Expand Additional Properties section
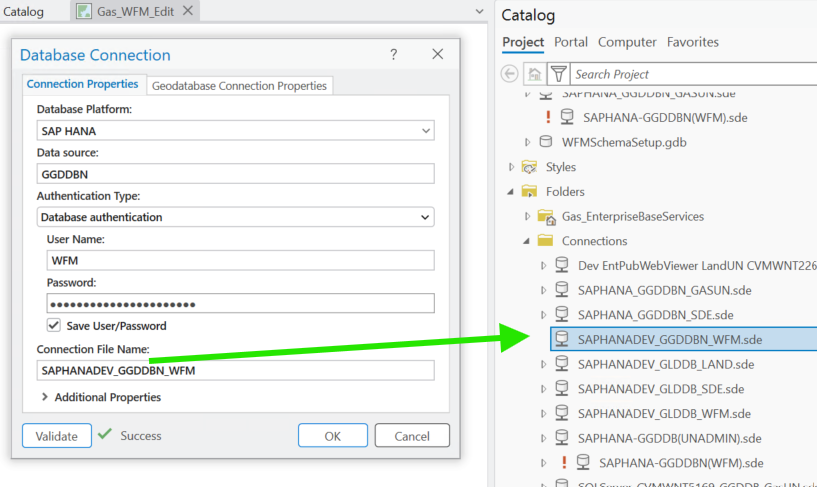 tap(45, 397)
